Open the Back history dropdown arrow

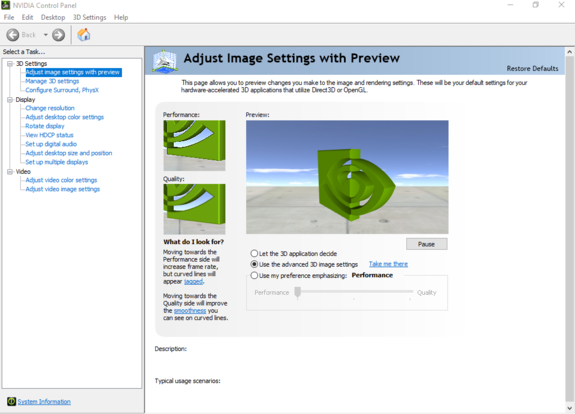(x=45, y=35)
